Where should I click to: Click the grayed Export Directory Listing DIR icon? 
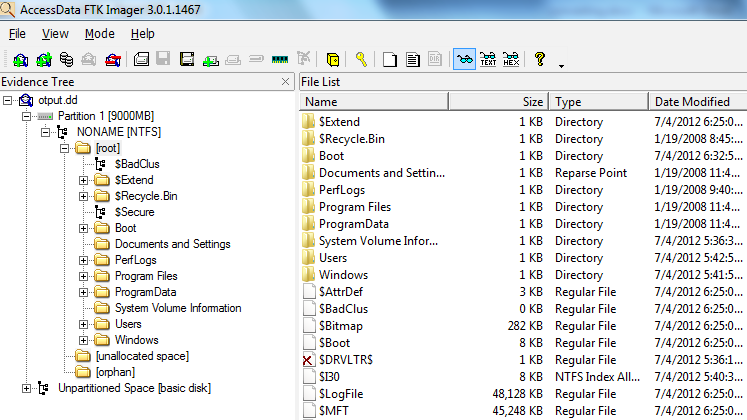click(435, 60)
